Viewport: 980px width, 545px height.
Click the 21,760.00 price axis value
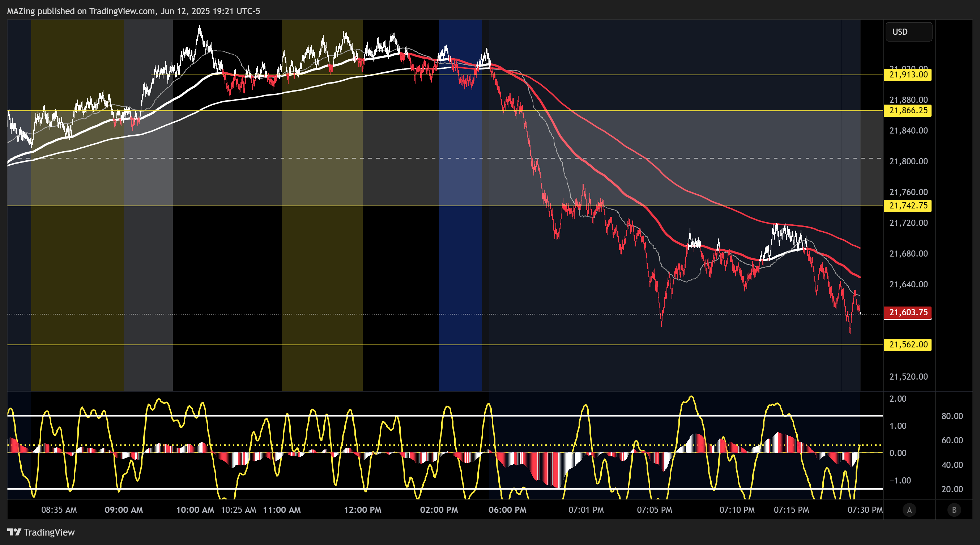pos(908,192)
